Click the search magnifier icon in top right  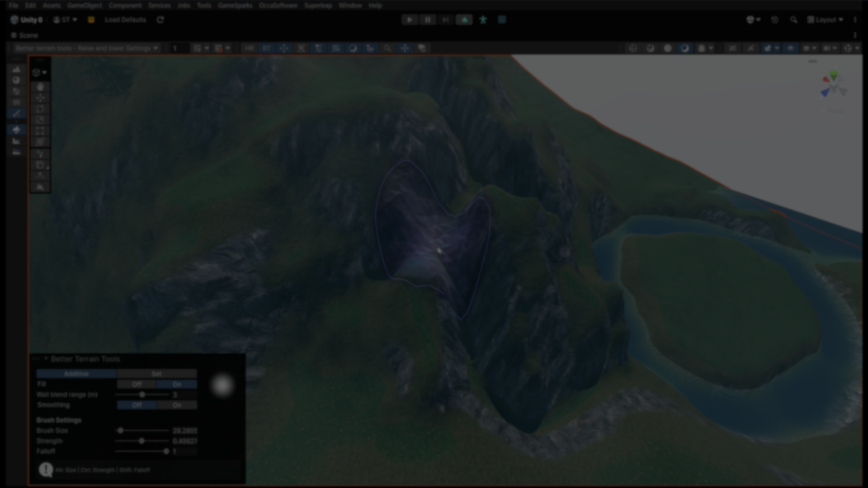(x=793, y=20)
